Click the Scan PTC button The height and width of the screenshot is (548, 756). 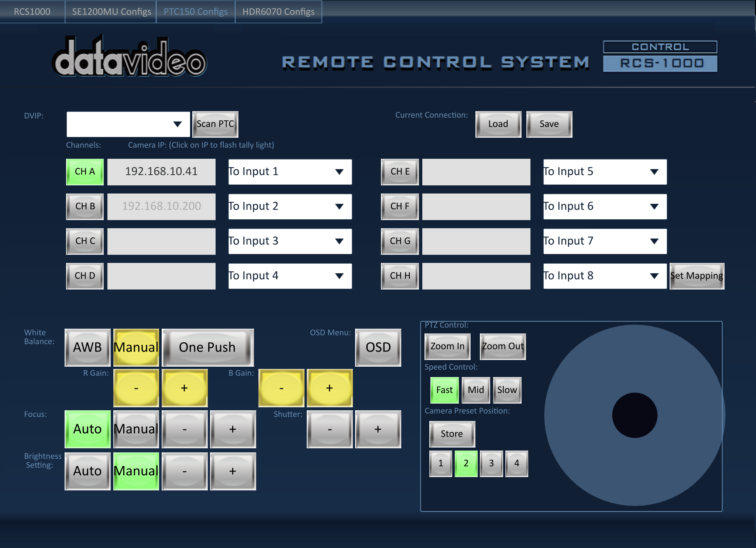(215, 124)
